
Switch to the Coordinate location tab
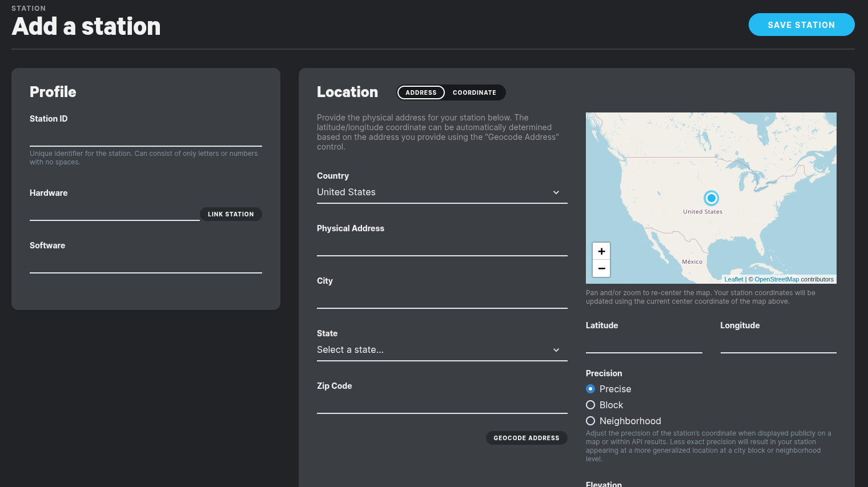[475, 92]
